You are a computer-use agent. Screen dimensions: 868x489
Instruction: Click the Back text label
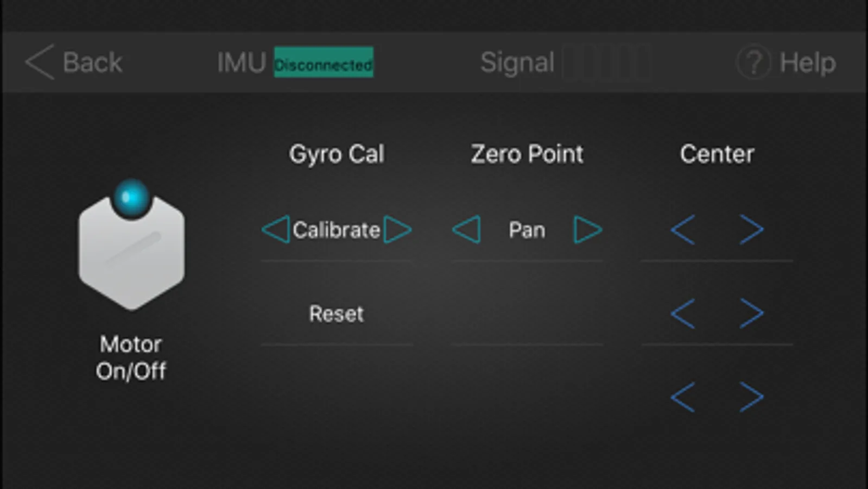coord(92,62)
